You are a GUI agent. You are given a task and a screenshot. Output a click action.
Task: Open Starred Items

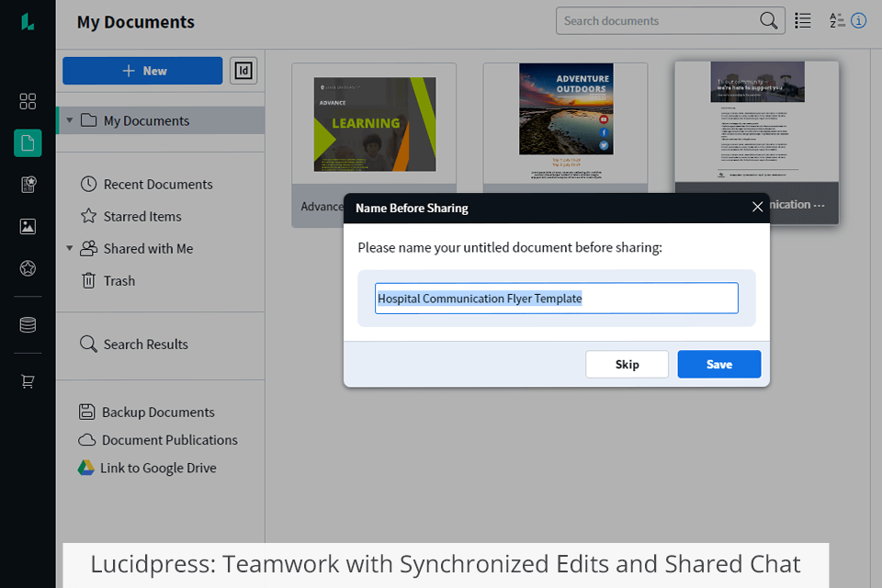[x=142, y=217]
